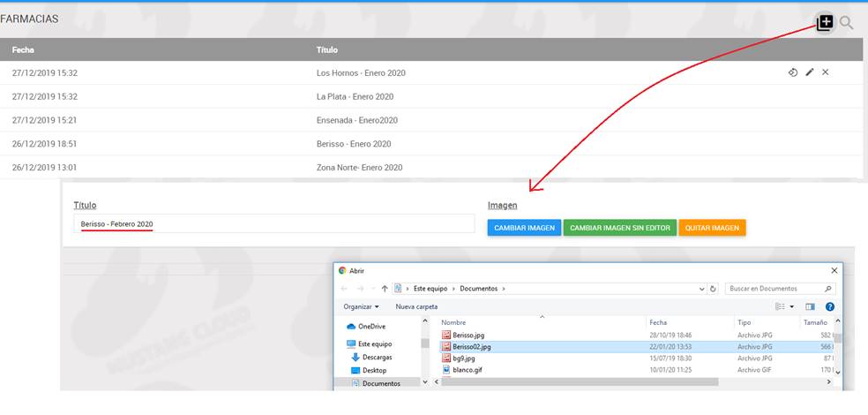Viewport: 868px width, 415px height.
Task: Expand the Organizar dropdown menu
Action: [x=362, y=306]
